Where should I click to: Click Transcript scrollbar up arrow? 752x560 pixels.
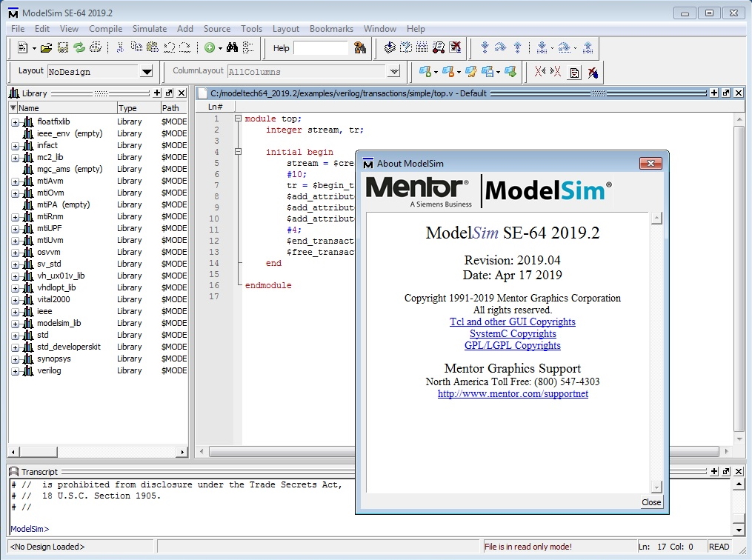pos(739,484)
